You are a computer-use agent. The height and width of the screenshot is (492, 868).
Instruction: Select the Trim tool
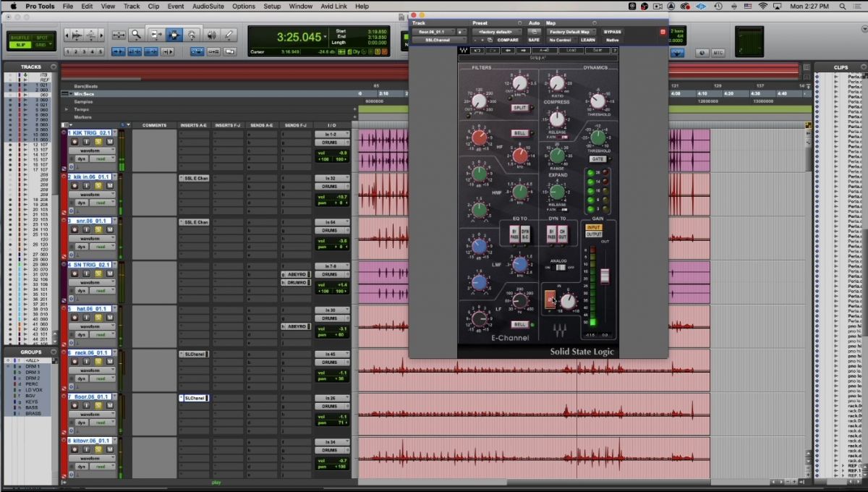(156, 35)
